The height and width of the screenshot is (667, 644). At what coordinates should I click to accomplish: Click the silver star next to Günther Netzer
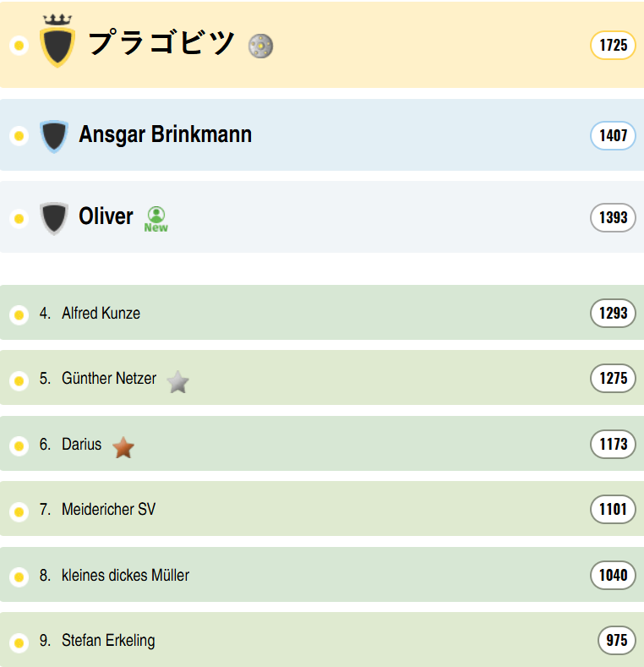click(x=177, y=382)
